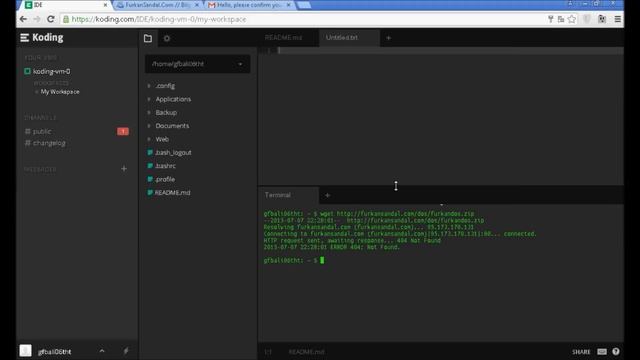
Task: Switch to the Gmail confirm browser tab
Action: point(249,5)
